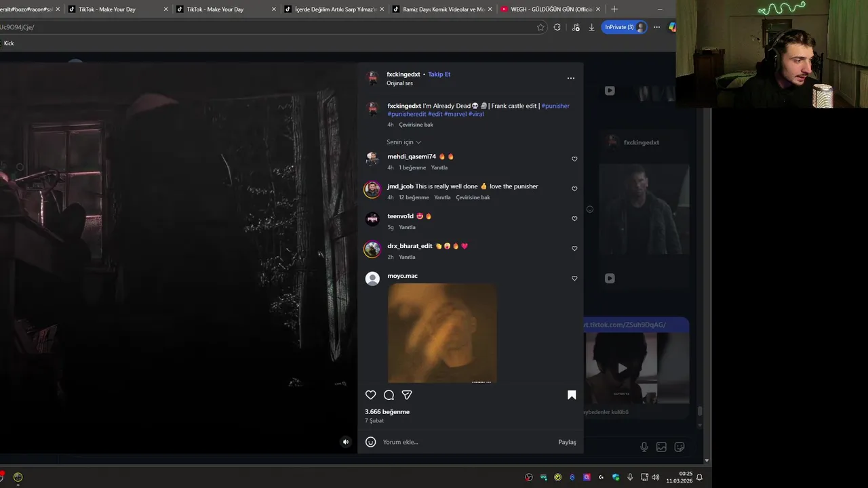View the '3.666 beğenme' likes list

pos(387,412)
